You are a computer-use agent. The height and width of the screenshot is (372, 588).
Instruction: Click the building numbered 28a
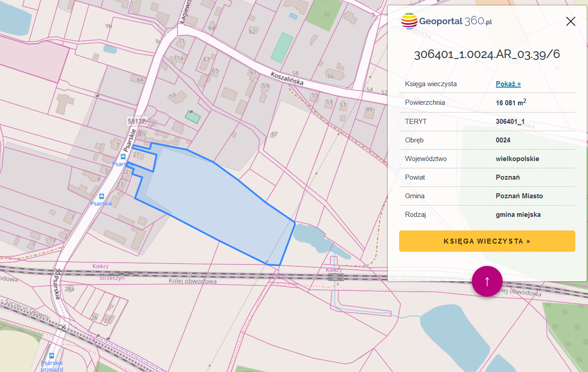[x=69, y=289]
